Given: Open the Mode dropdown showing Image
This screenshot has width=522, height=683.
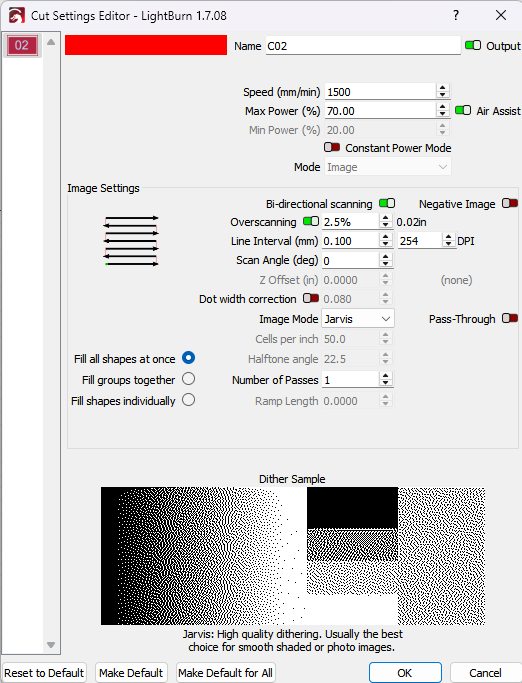Looking at the screenshot, I should tap(388, 167).
